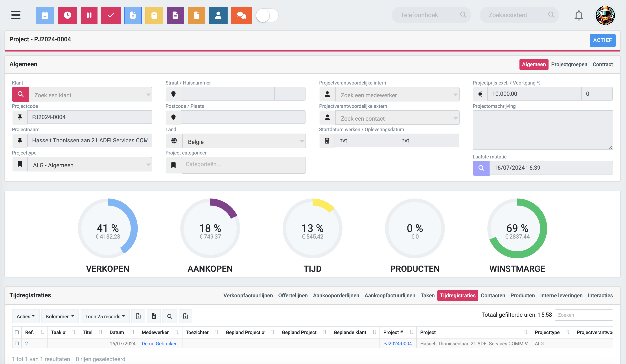Switch to the Contract tab
Viewport: 626px width, 364px height.
[603, 64]
